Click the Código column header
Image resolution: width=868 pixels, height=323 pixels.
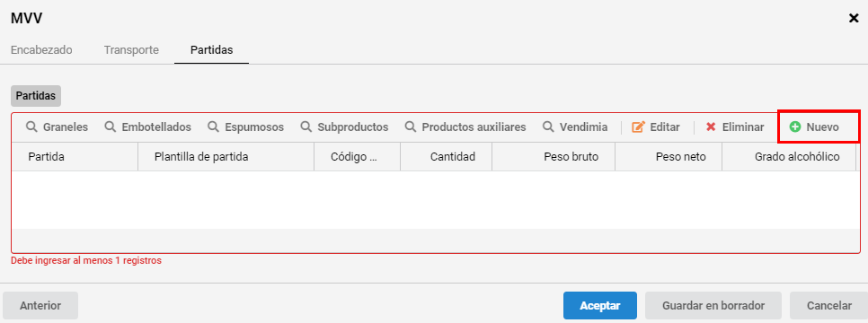tap(357, 156)
